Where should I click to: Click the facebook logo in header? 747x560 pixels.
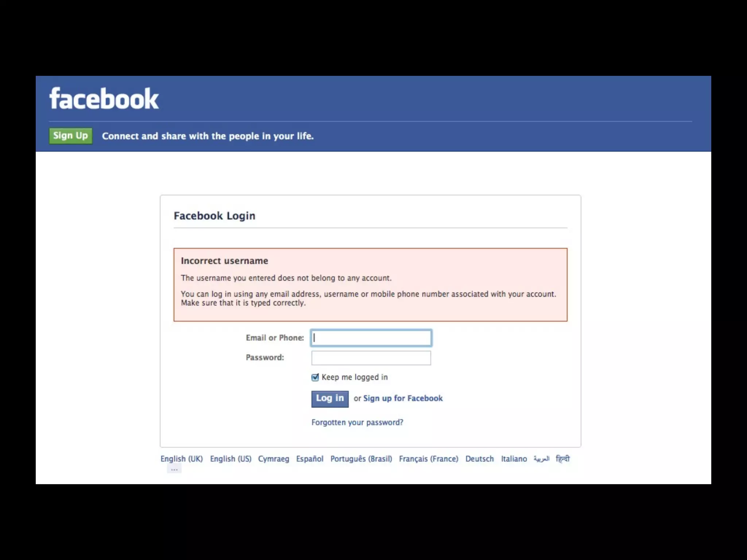click(x=104, y=98)
